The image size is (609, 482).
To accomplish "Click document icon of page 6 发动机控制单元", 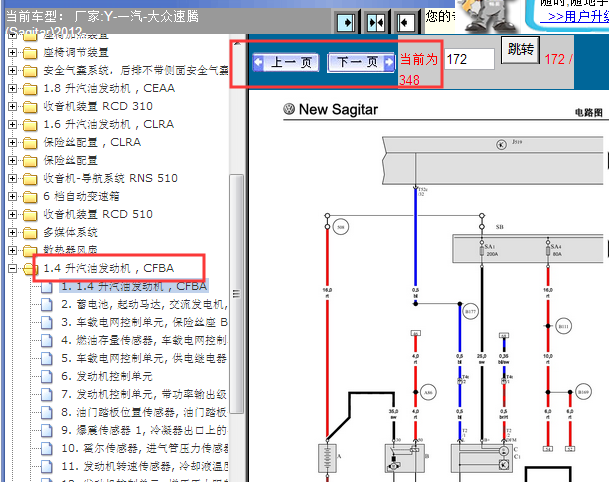I will coord(47,376).
